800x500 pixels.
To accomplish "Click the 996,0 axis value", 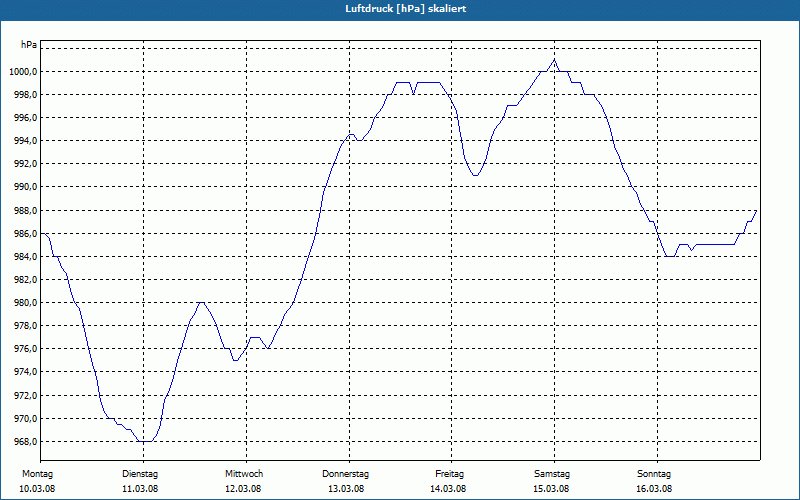I will 25,118.
